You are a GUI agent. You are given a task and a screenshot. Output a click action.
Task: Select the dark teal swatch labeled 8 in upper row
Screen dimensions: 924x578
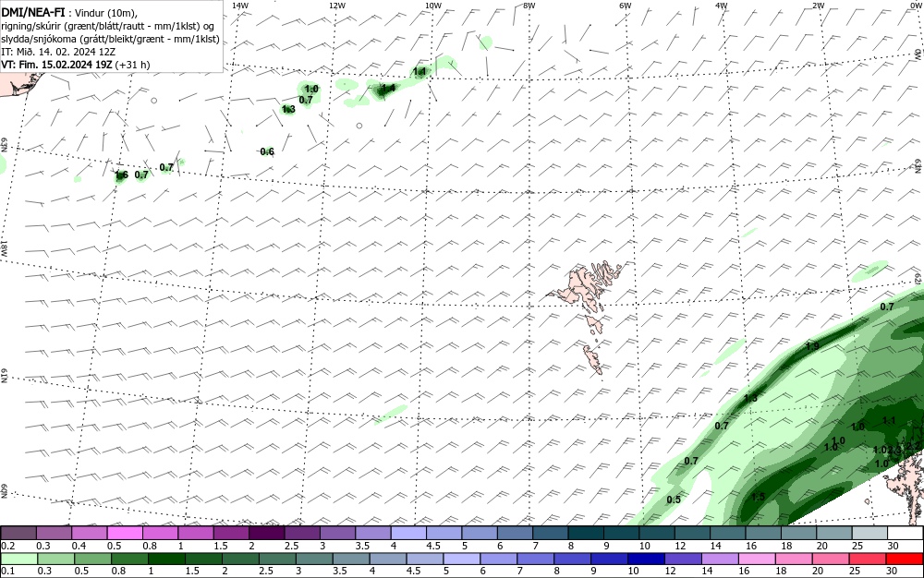pyautogui.click(x=587, y=534)
